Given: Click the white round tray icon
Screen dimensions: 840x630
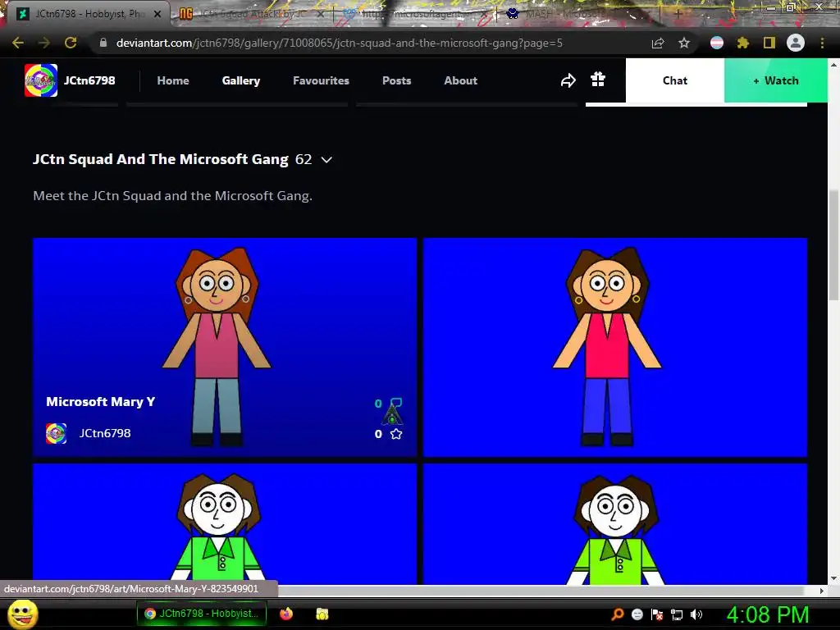Looking at the screenshot, I should pos(637,614).
